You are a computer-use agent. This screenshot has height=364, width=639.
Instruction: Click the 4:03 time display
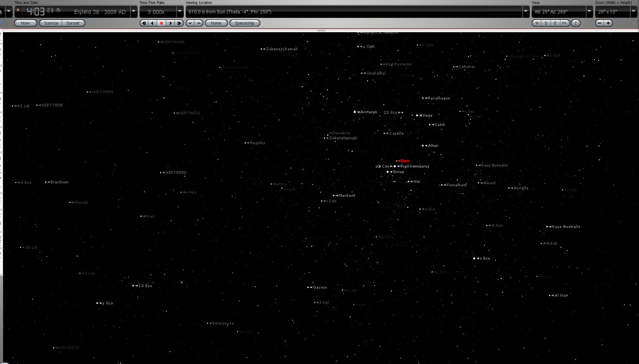click(35, 12)
